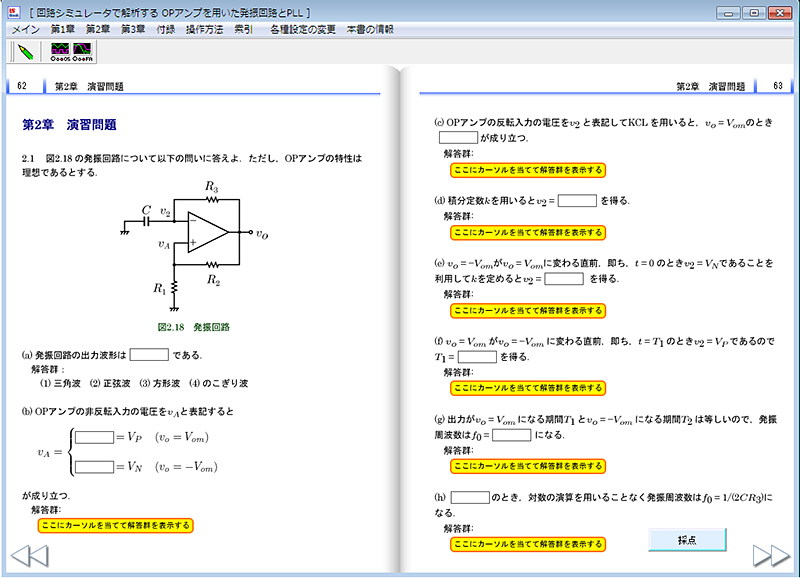Show answer group for question (e)
The width and height of the screenshot is (800, 578).
[x=528, y=311]
